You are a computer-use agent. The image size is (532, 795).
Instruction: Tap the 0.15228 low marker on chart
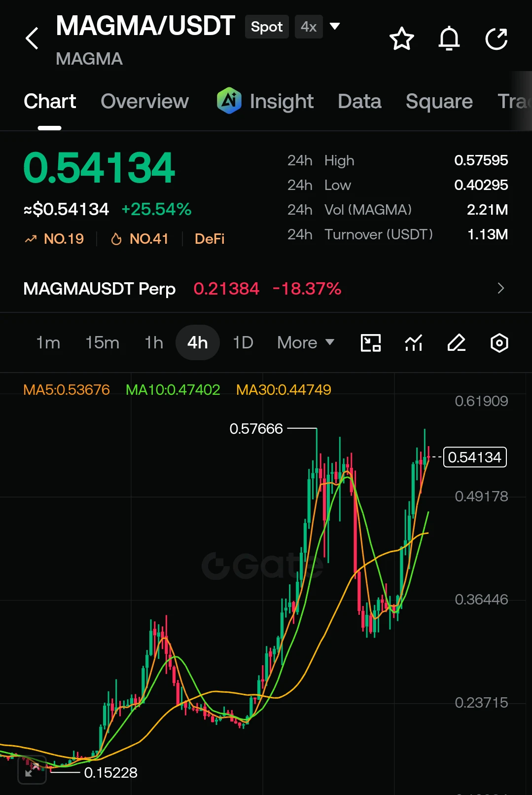[x=110, y=772]
